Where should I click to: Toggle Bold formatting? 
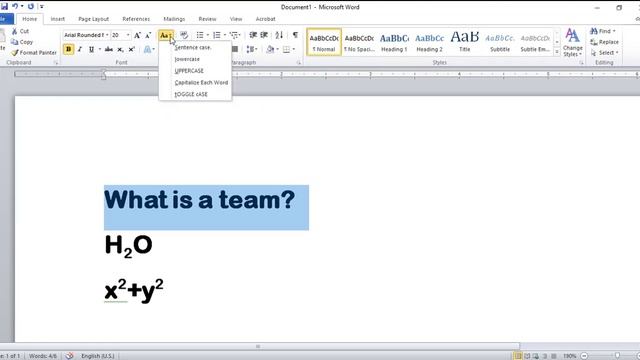tap(68, 49)
